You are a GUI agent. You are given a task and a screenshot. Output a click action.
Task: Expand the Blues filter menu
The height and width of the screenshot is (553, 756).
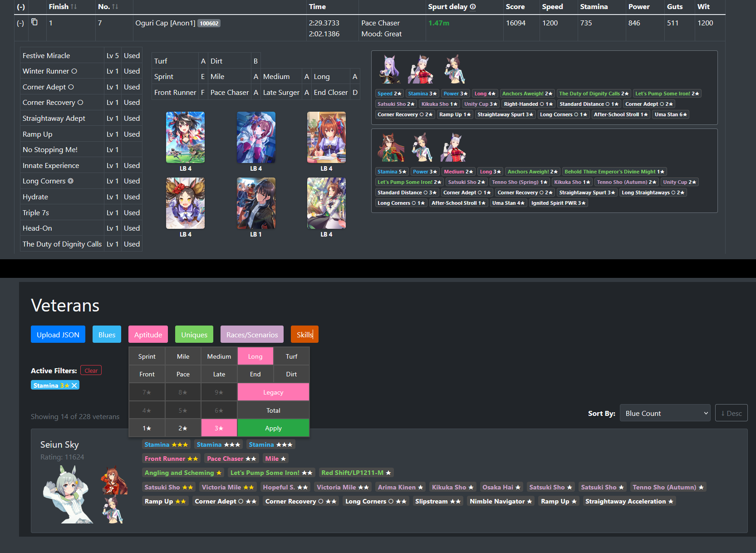pyautogui.click(x=107, y=335)
